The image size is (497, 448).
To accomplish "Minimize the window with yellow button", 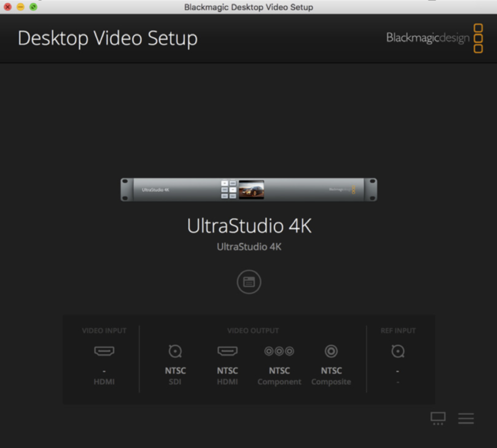I will tap(20, 7).
